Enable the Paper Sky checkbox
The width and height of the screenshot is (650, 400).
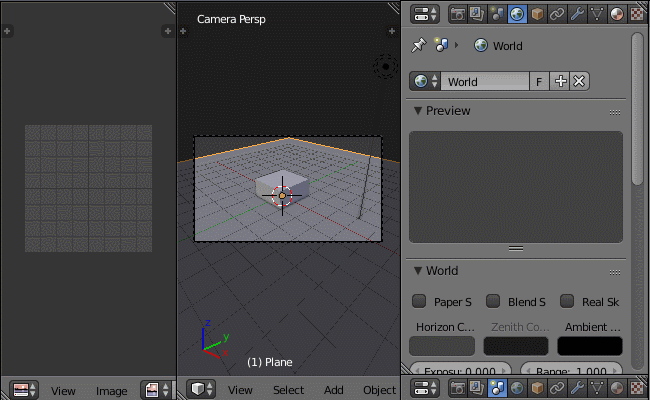[x=419, y=301]
